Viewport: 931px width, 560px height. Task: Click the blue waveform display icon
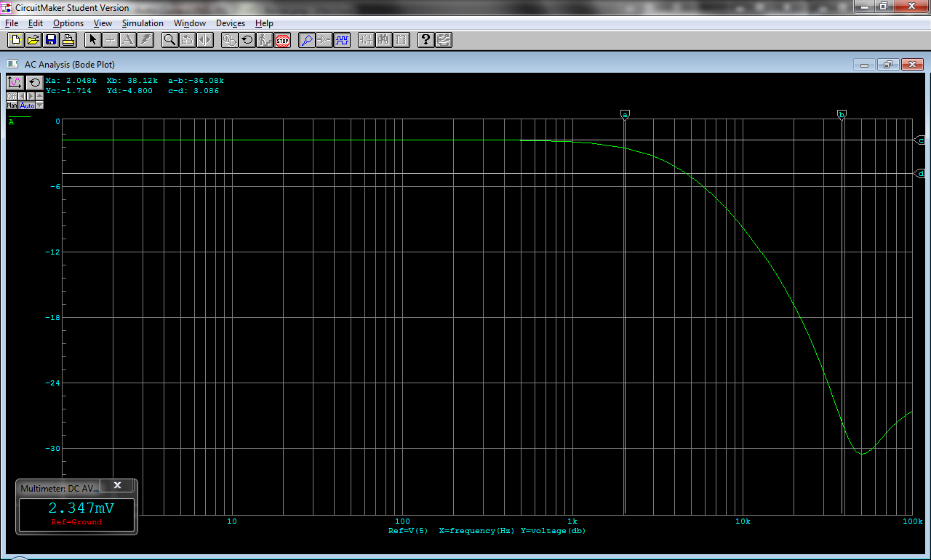pyautogui.click(x=342, y=40)
